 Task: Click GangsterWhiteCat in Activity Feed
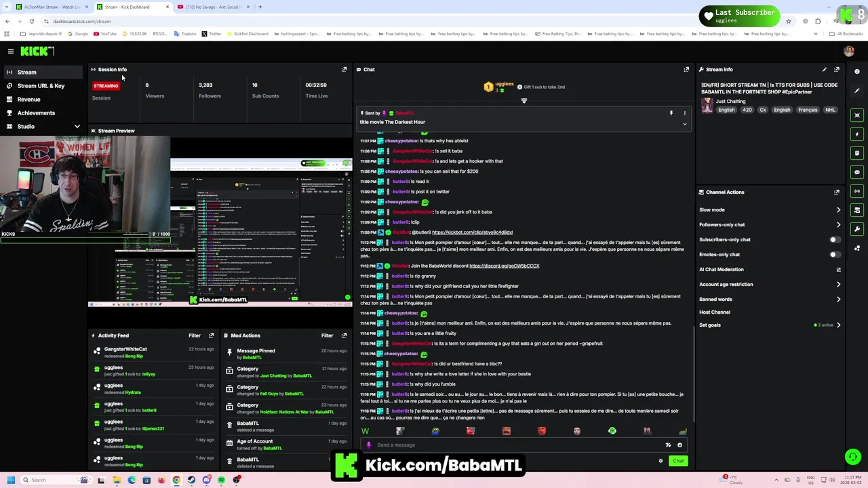pyautogui.click(x=125, y=349)
